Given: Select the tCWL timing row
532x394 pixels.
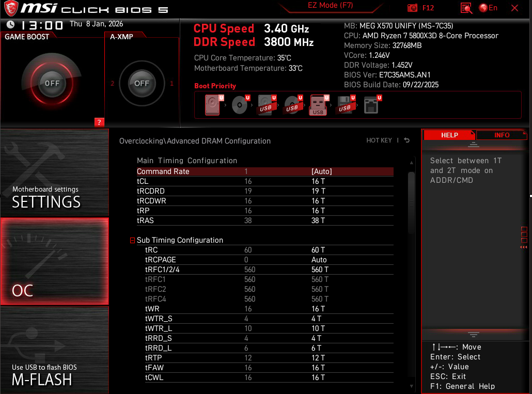Looking at the screenshot, I should pyautogui.click(x=269, y=377).
